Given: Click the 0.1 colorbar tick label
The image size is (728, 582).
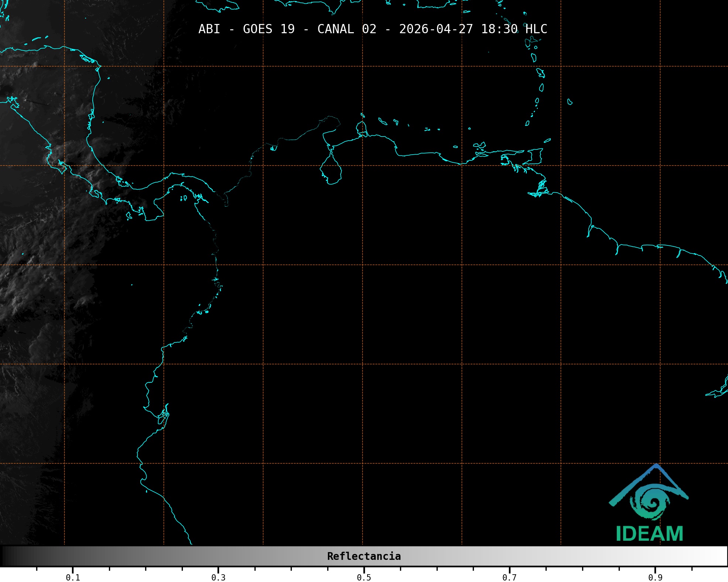Looking at the screenshot, I should (x=73, y=578).
